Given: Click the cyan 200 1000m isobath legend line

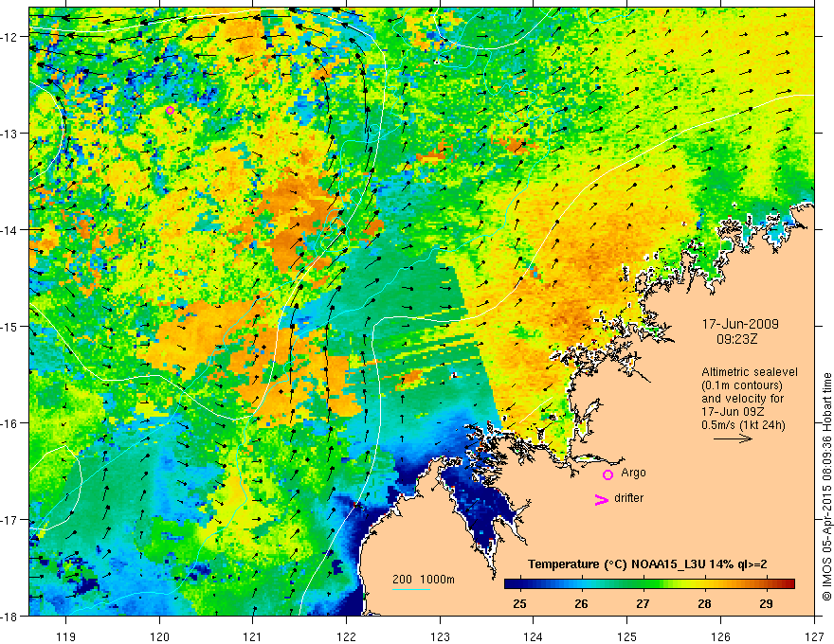Looking at the screenshot, I should (x=411, y=589).
